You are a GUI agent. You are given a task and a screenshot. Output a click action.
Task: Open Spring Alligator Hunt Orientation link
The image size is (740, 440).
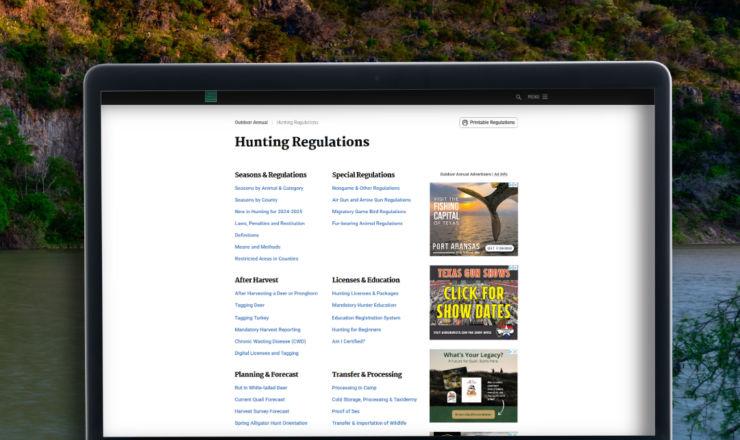(x=271, y=423)
